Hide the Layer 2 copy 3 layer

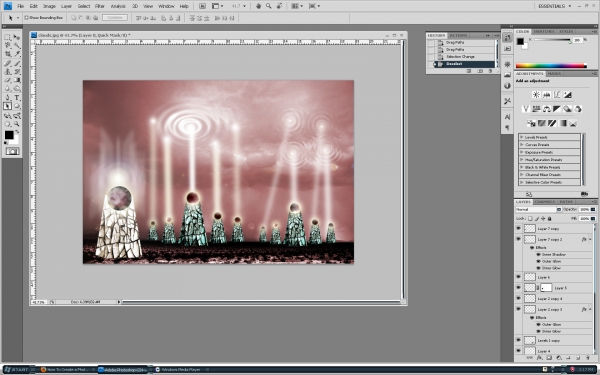pos(518,309)
